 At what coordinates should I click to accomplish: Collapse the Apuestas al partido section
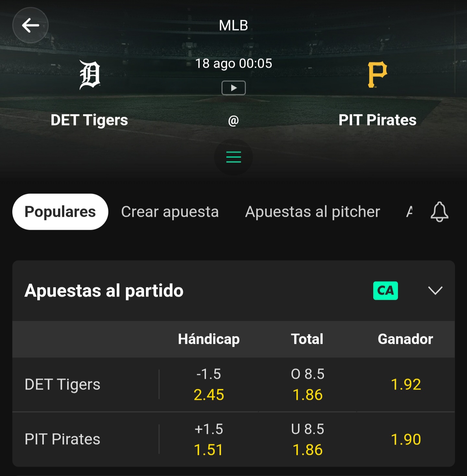pyautogui.click(x=435, y=291)
